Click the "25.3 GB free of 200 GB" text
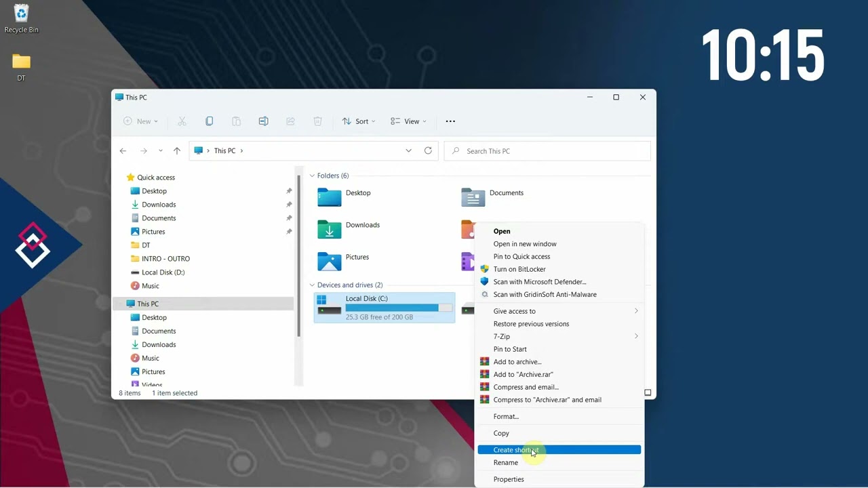The width and height of the screenshot is (868, 488). pyautogui.click(x=379, y=317)
